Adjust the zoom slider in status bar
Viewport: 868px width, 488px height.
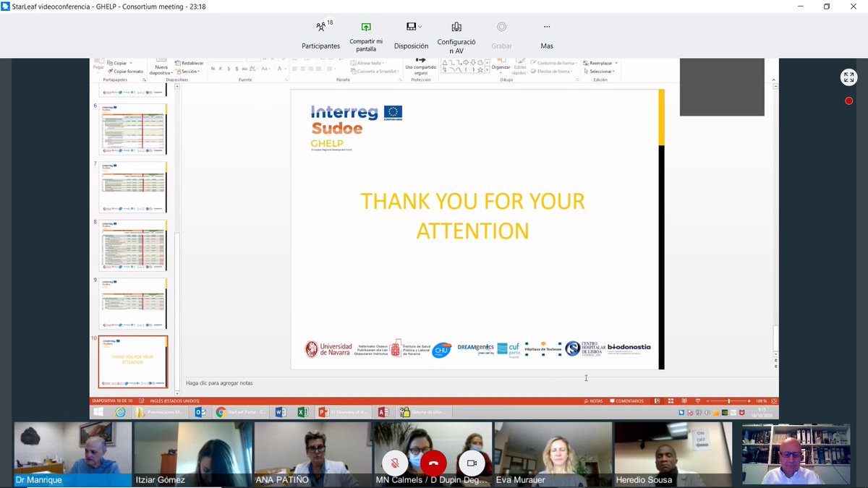[728, 401]
